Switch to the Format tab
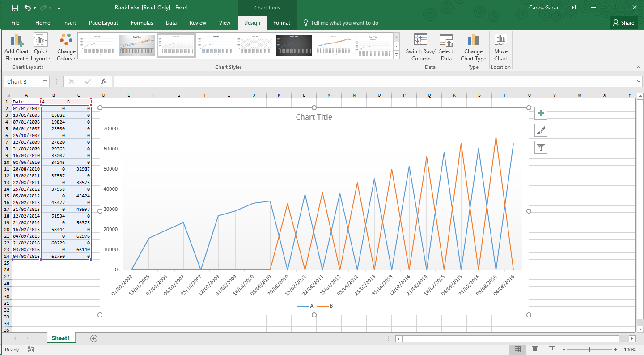Screen dimensions: 644x355 tap(281, 22)
